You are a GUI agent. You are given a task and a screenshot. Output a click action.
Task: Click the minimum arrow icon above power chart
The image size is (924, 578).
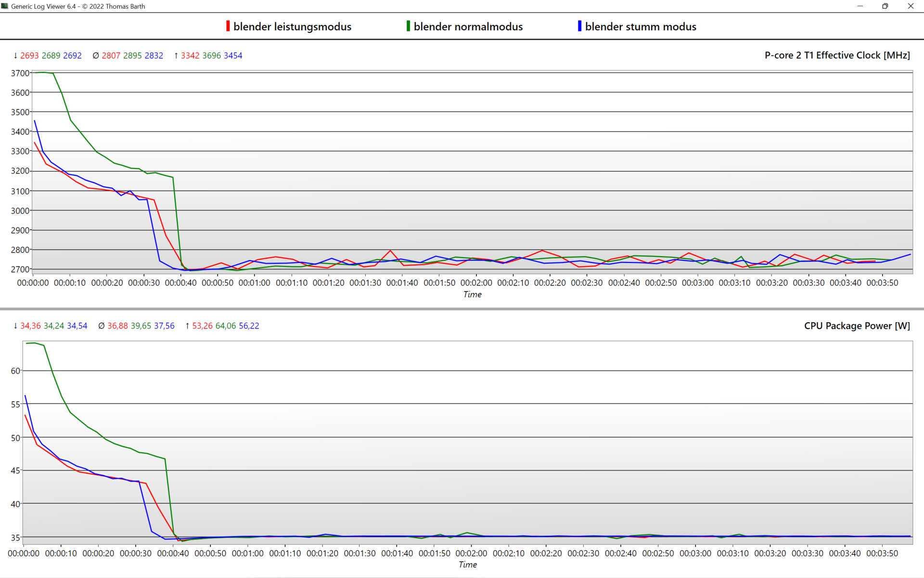click(15, 326)
